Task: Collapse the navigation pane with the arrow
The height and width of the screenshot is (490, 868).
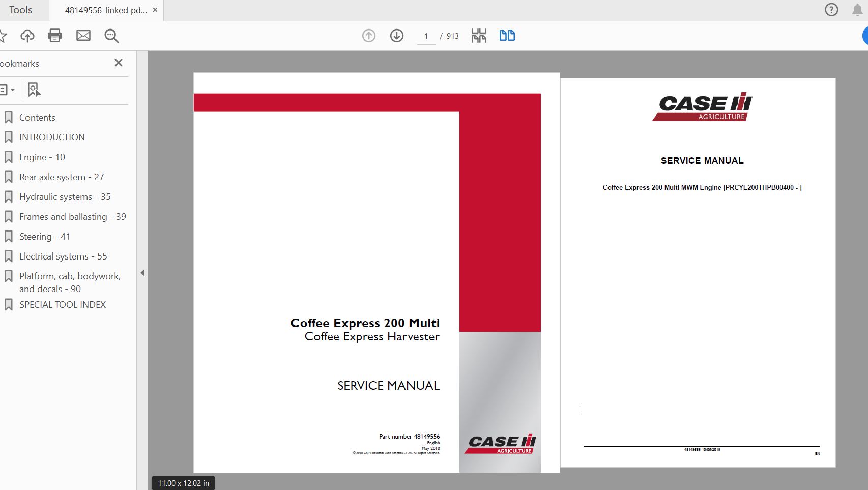Action: click(142, 273)
